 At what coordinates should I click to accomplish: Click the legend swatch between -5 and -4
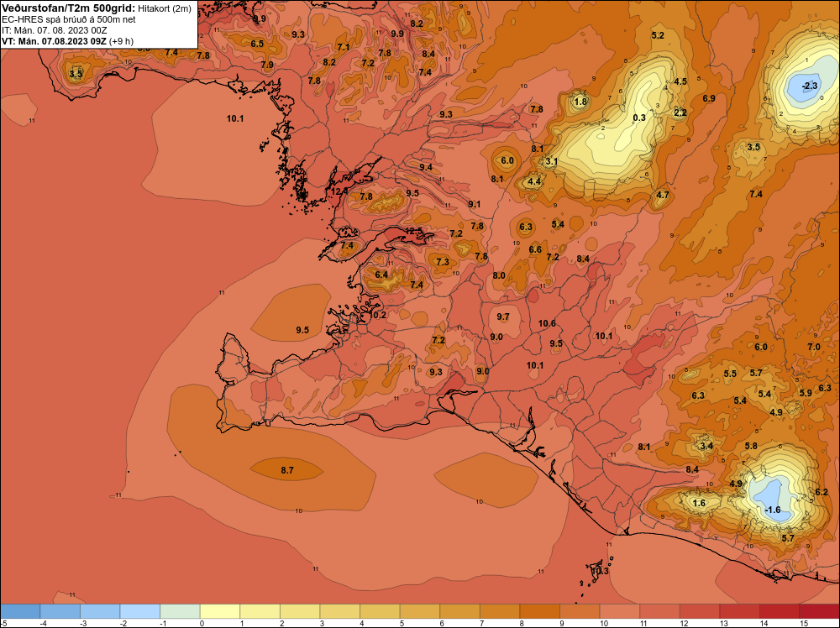tap(20, 611)
